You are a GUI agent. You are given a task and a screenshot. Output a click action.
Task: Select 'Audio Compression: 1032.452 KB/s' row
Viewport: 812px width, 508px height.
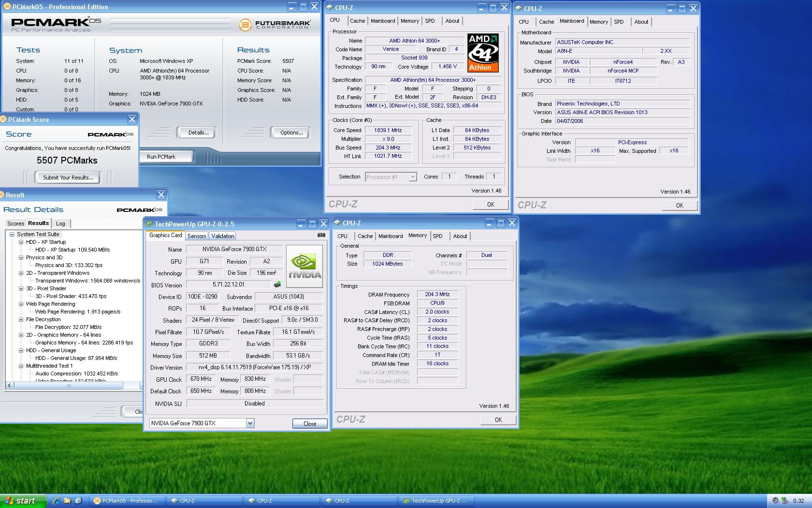coord(76,374)
